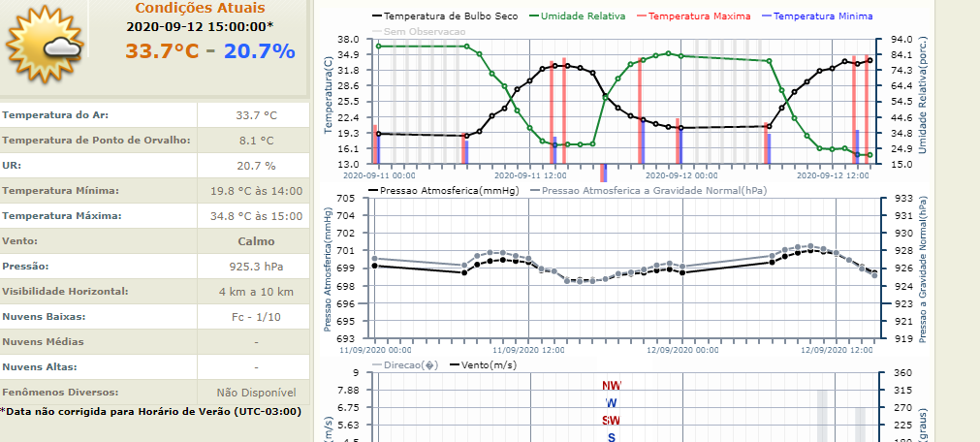The height and width of the screenshot is (442, 980).
Task: Toggle the Umidade Relativa legend series
Action: tap(577, 16)
